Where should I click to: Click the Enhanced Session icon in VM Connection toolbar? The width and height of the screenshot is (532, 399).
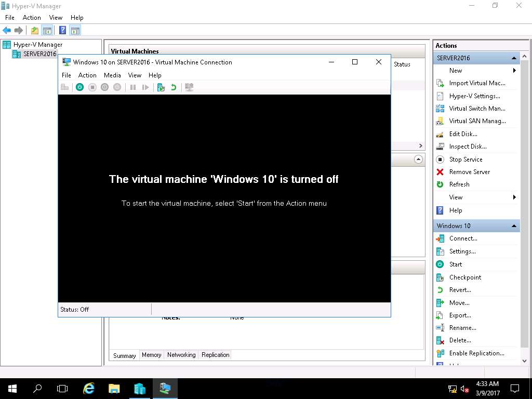189,87
